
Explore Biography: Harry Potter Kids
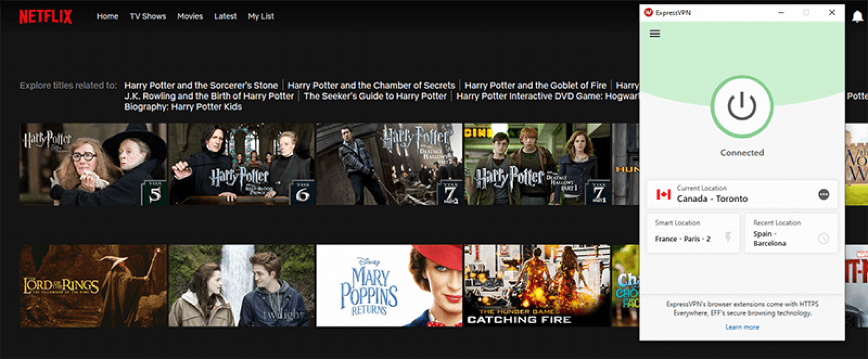pos(183,107)
